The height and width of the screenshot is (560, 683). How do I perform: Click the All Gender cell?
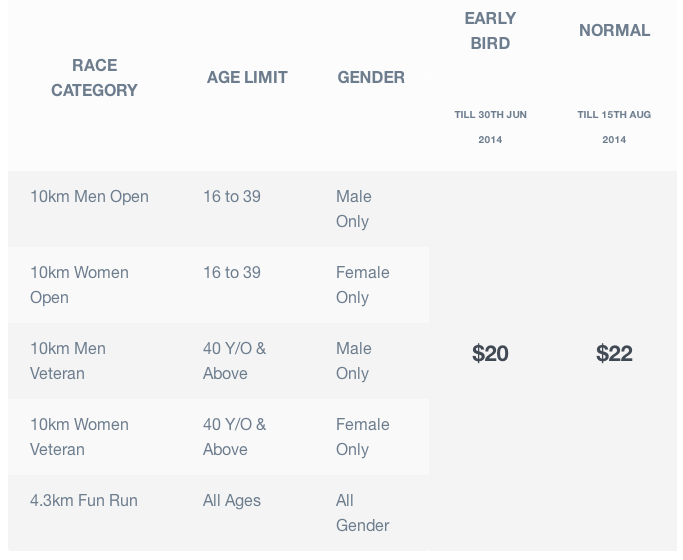point(362,513)
